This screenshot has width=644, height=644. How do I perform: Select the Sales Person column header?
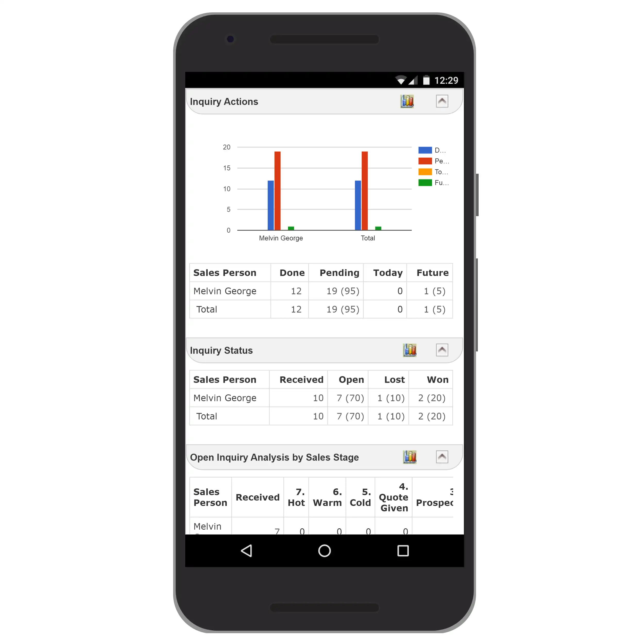[225, 273]
